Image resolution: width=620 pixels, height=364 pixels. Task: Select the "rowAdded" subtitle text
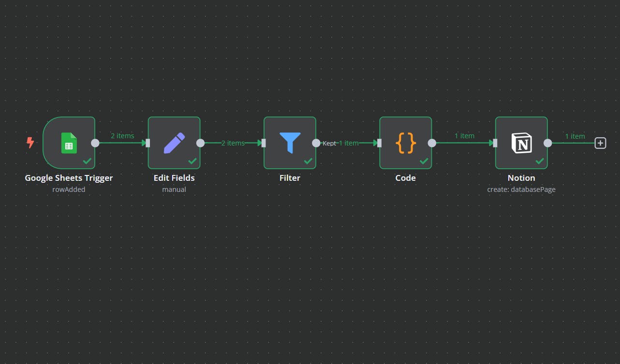click(69, 189)
